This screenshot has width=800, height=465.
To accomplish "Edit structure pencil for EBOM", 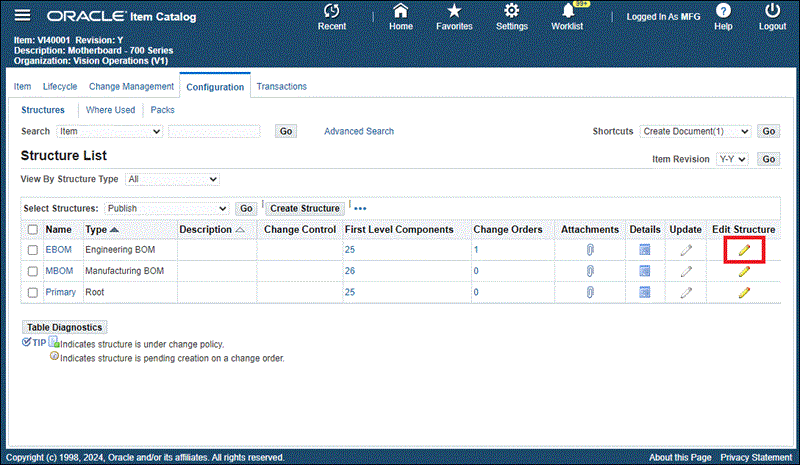I will click(744, 250).
